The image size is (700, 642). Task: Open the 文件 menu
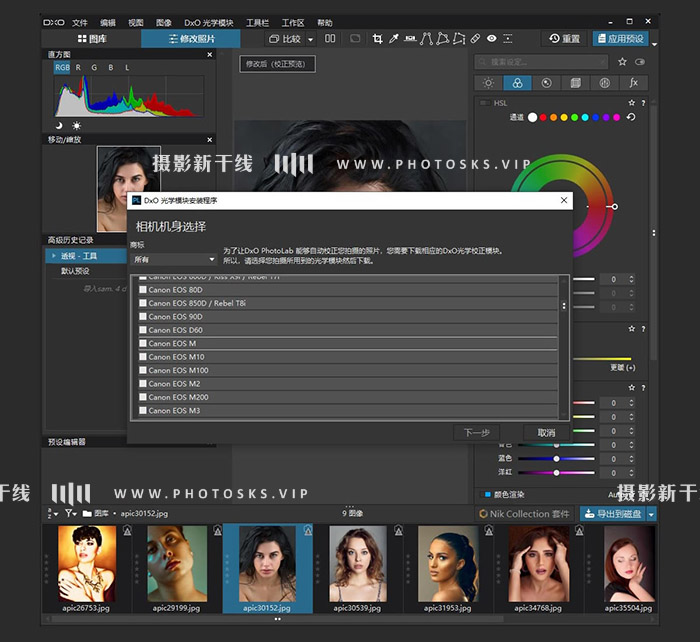point(79,23)
